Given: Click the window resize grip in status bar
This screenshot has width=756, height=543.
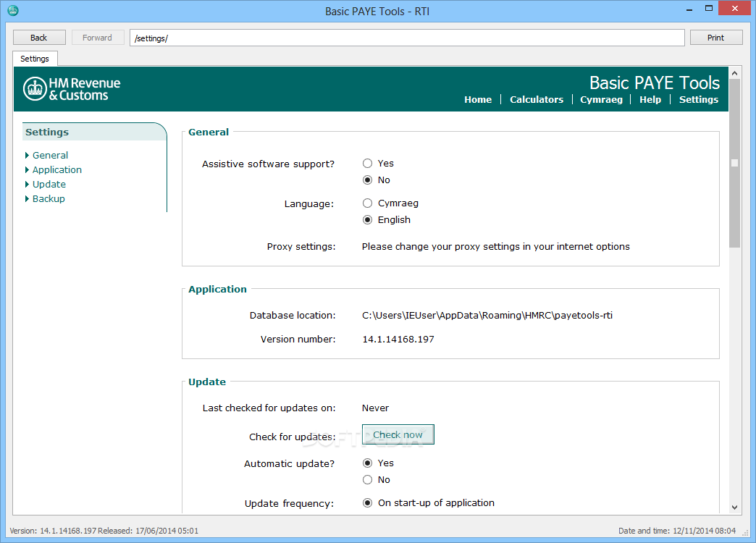Looking at the screenshot, I should tap(746, 532).
